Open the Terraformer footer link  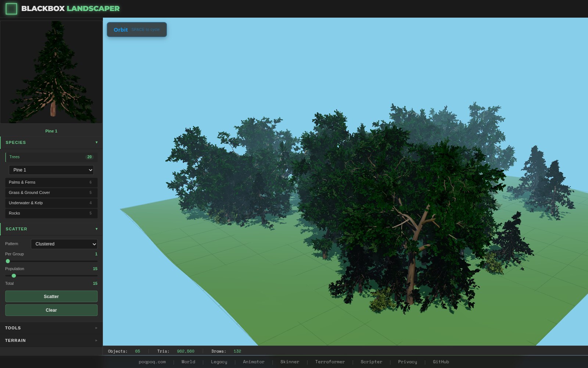coord(330,362)
